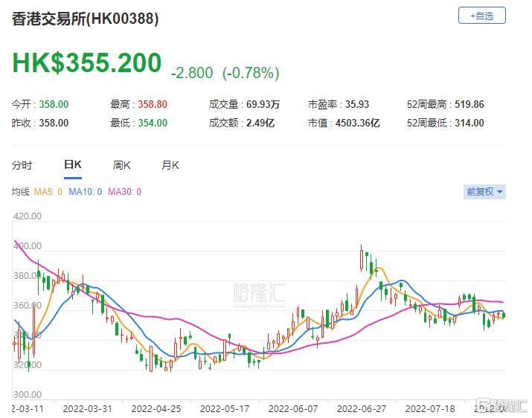The image size is (532, 418).
Task: Click the 2022-06-27 date axis label
Action: click(x=362, y=409)
